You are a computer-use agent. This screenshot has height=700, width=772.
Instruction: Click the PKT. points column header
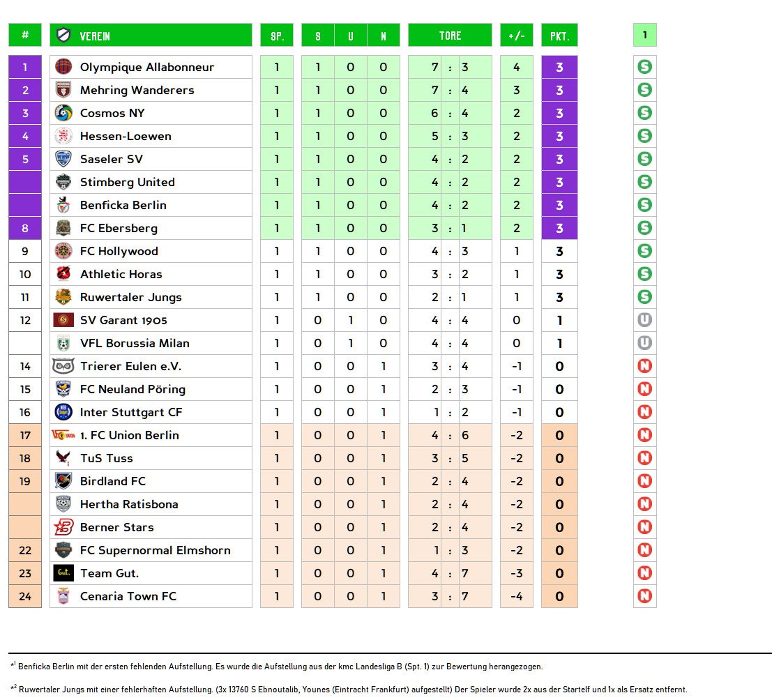click(x=559, y=36)
